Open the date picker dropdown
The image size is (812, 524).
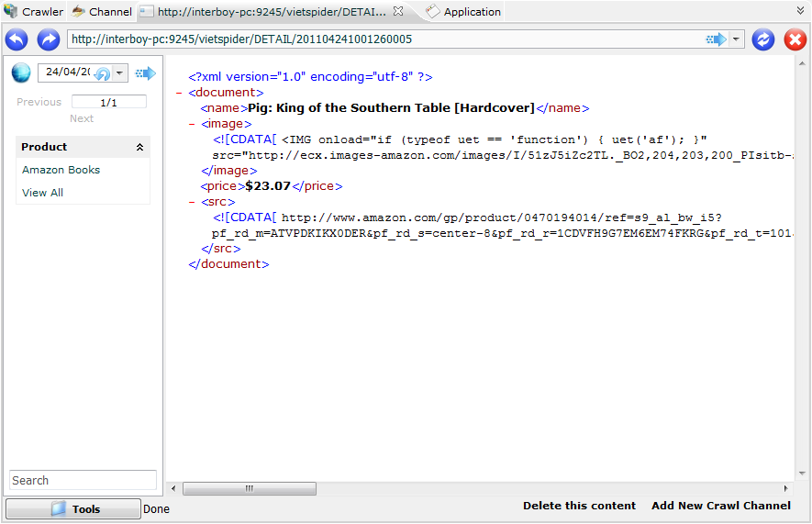tap(119, 73)
